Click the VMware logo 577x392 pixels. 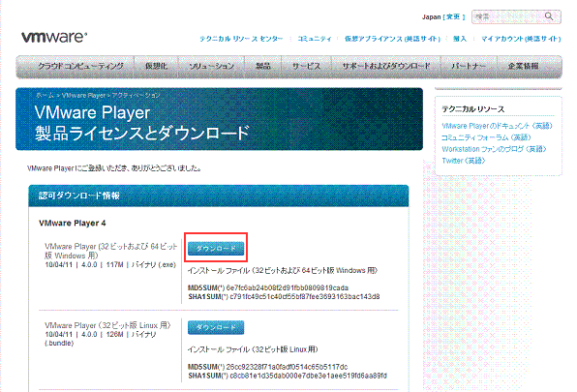tap(54, 37)
